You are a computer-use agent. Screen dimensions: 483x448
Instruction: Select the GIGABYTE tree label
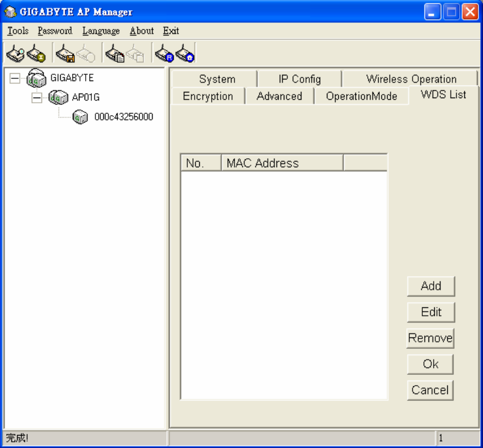click(x=72, y=78)
